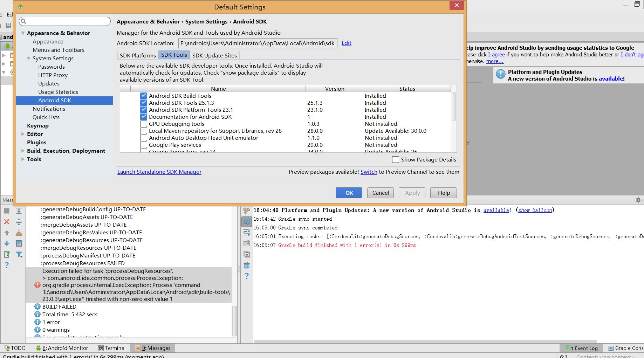Click the red error icon in Messages

(x=37, y=285)
